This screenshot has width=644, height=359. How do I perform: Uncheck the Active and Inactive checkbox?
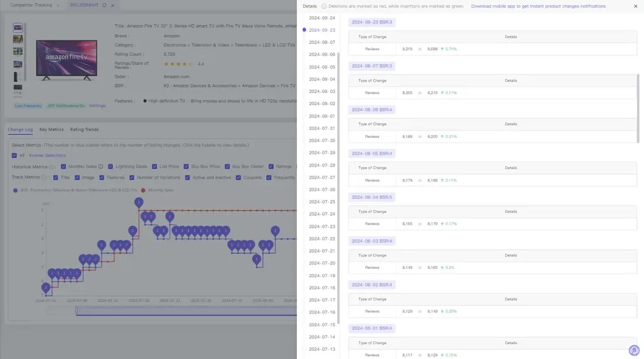click(187, 178)
